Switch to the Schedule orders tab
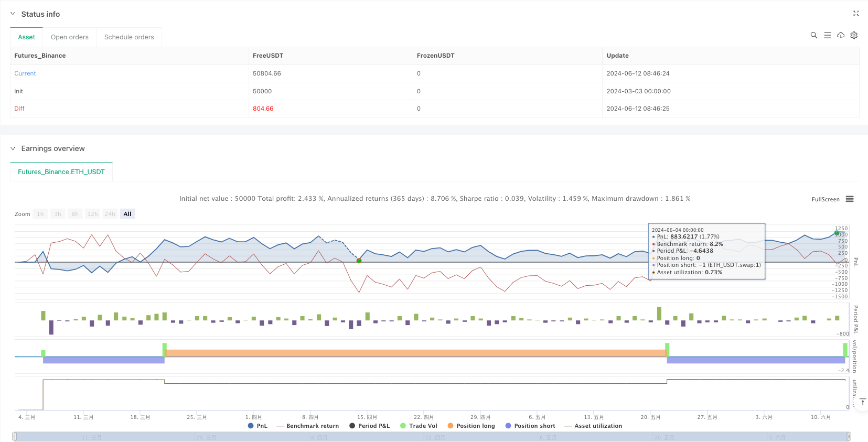Viewport: 868px width, 442px height. click(129, 37)
